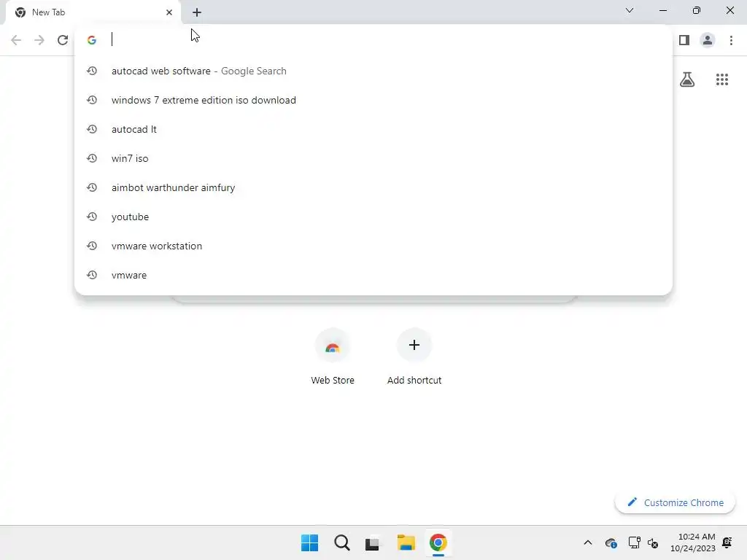Show hidden tray icons chevron
Image resolution: width=747 pixels, height=560 pixels.
588,542
